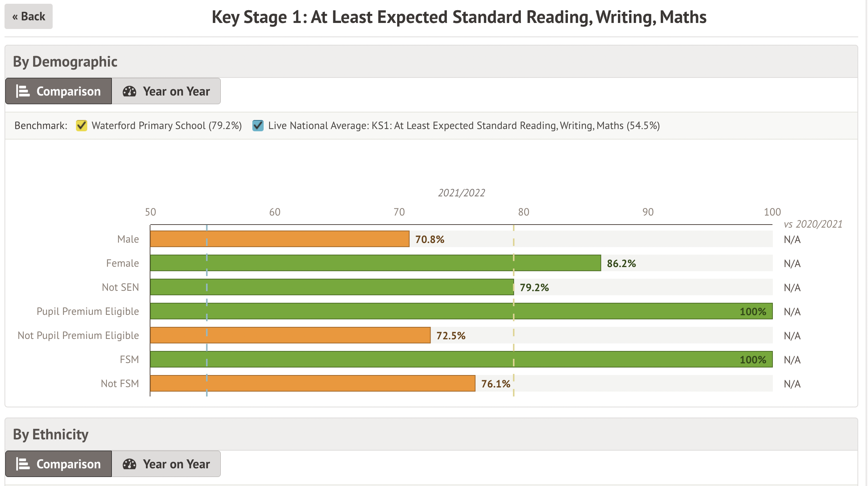Image resolution: width=868 pixels, height=486 pixels.
Task: Click the gauge icon in Demographic Year on Year
Action: (x=129, y=91)
